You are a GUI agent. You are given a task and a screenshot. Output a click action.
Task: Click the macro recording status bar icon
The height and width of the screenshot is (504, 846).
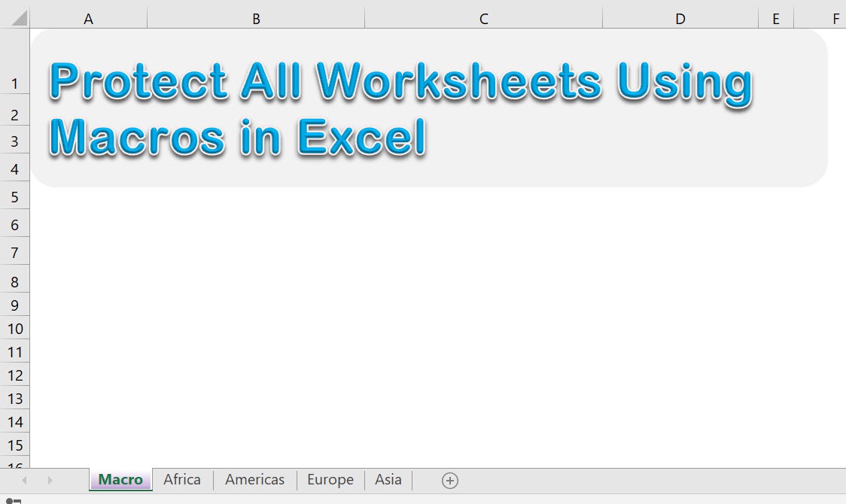(x=13, y=501)
